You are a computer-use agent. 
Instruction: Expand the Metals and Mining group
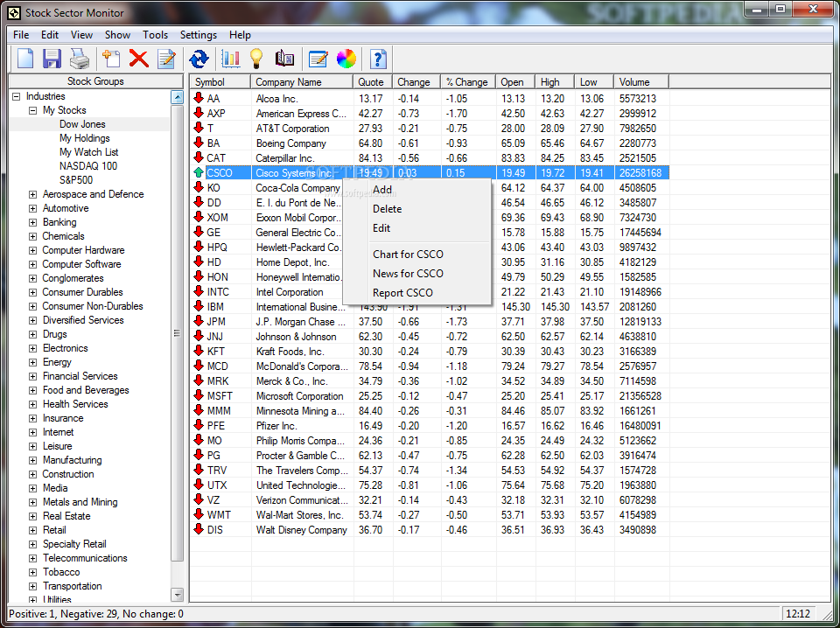tap(32, 502)
